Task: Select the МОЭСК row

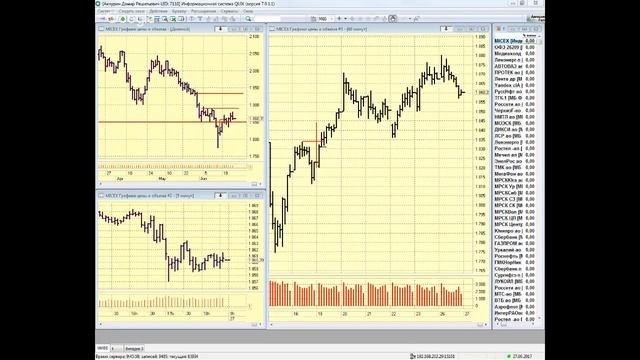Action: click(x=515, y=123)
